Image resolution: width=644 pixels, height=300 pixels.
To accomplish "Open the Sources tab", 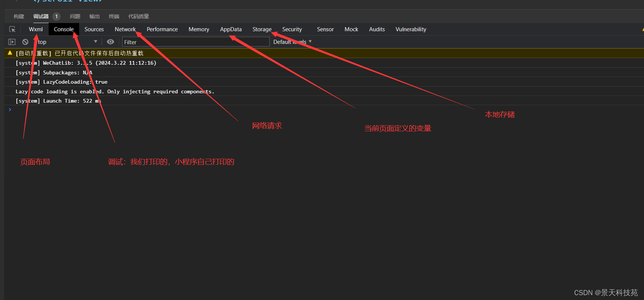I will click(x=94, y=29).
